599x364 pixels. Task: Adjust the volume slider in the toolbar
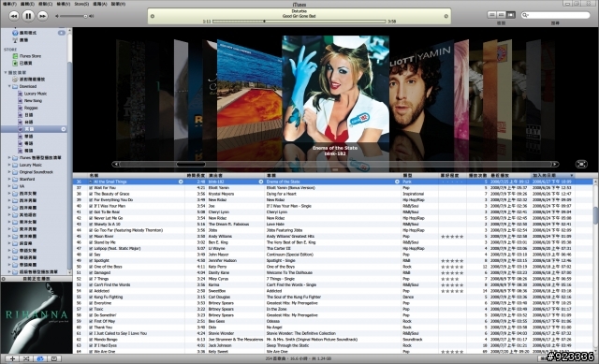click(x=74, y=16)
